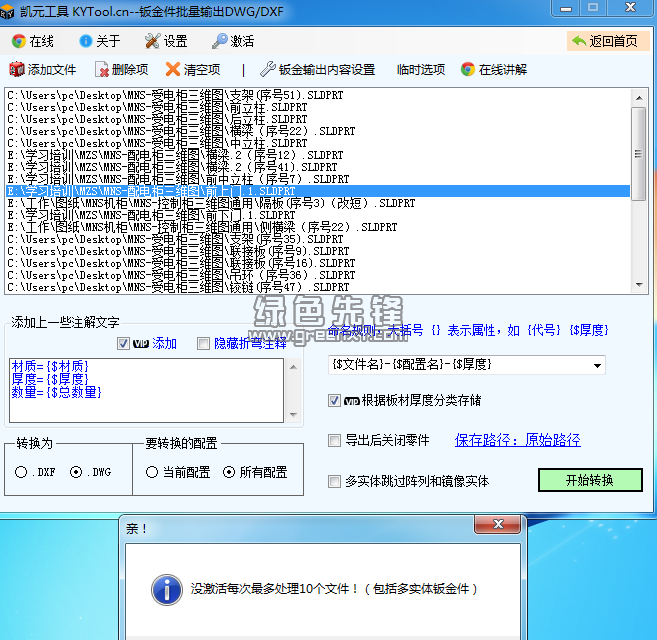Select the .DXF radio button

pyautogui.click(x=21, y=472)
